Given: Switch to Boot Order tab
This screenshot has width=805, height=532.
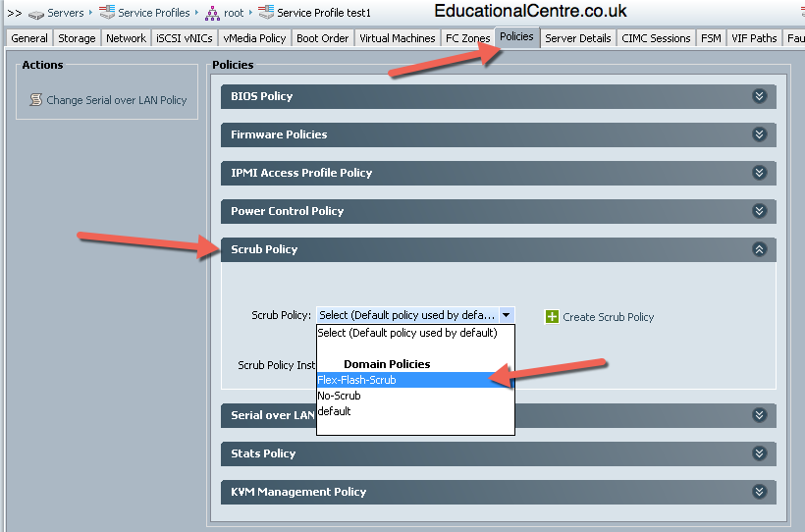Looking at the screenshot, I should pyautogui.click(x=322, y=38).
